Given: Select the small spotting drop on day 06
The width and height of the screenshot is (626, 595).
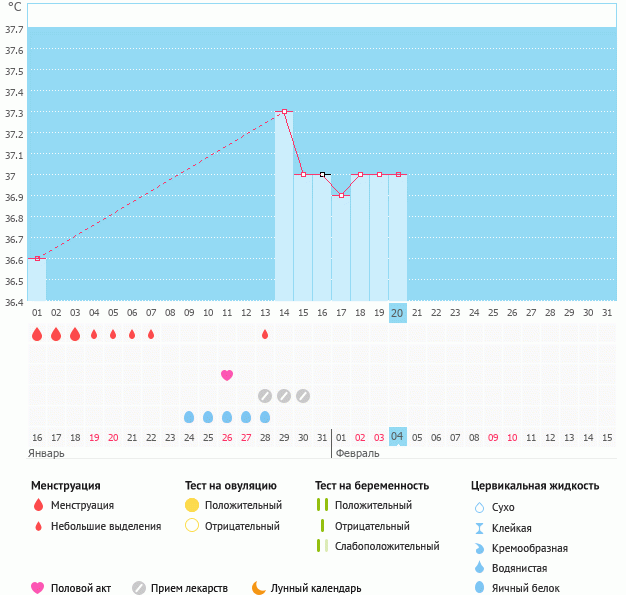Looking at the screenshot, I should click(x=132, y=334).
